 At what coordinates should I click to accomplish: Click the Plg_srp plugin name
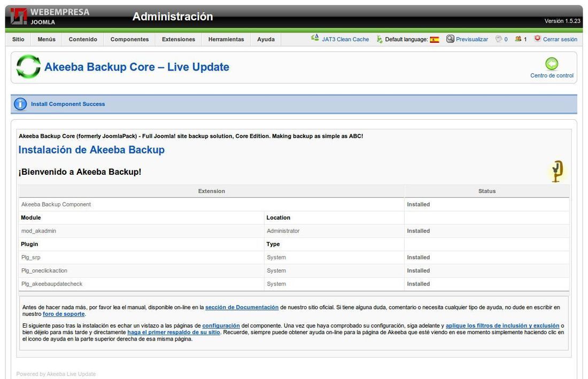click(31, 258)
